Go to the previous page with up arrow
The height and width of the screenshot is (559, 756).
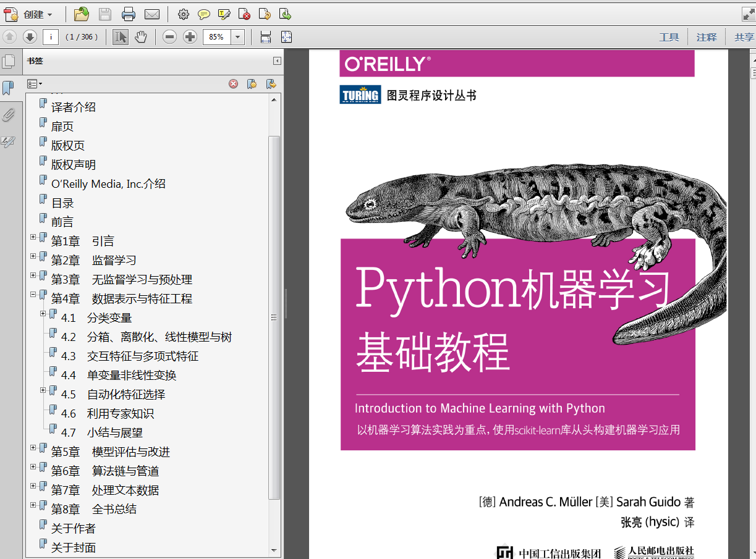pos(9,37)
